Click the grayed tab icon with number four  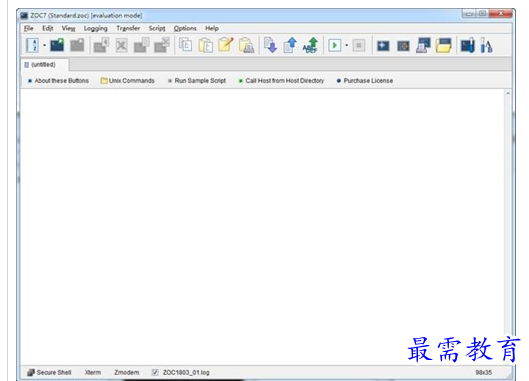(x=101, y=45)
